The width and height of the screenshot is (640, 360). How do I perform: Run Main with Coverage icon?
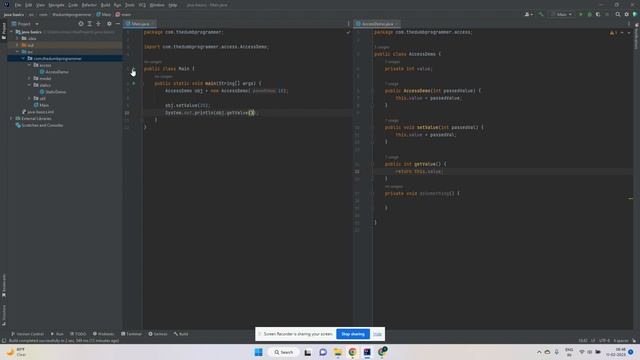598,14
